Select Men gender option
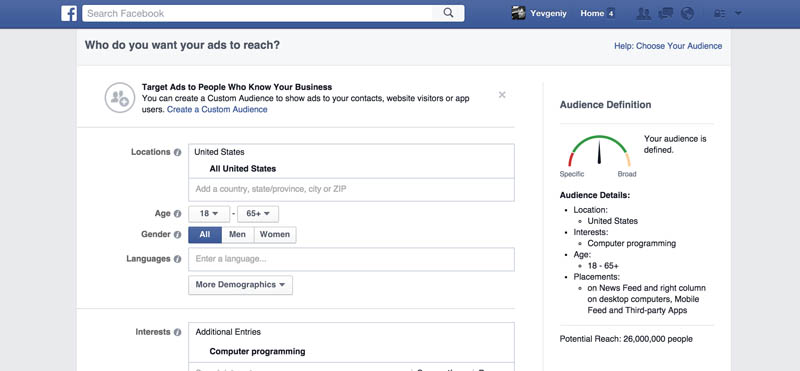 [x=238, y=235]
